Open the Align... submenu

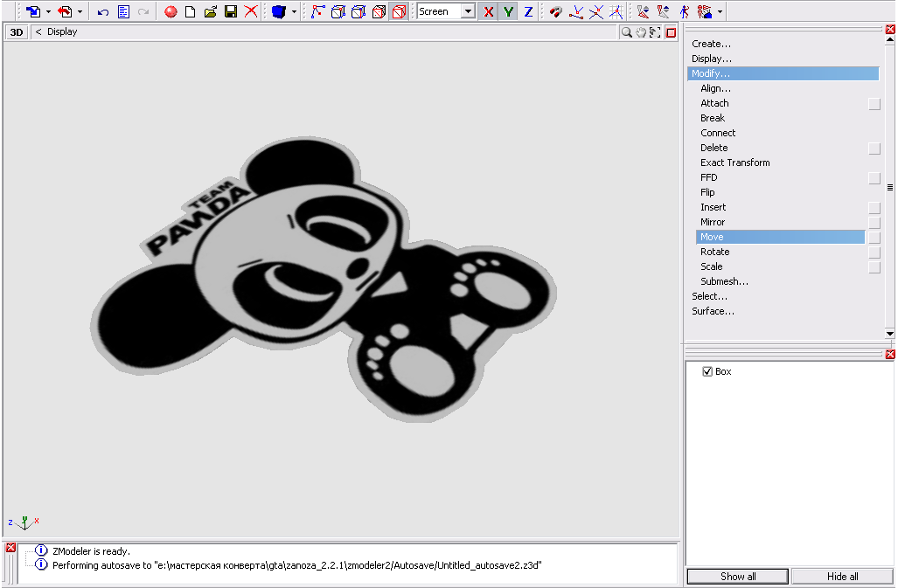click(x=716, y=88)
